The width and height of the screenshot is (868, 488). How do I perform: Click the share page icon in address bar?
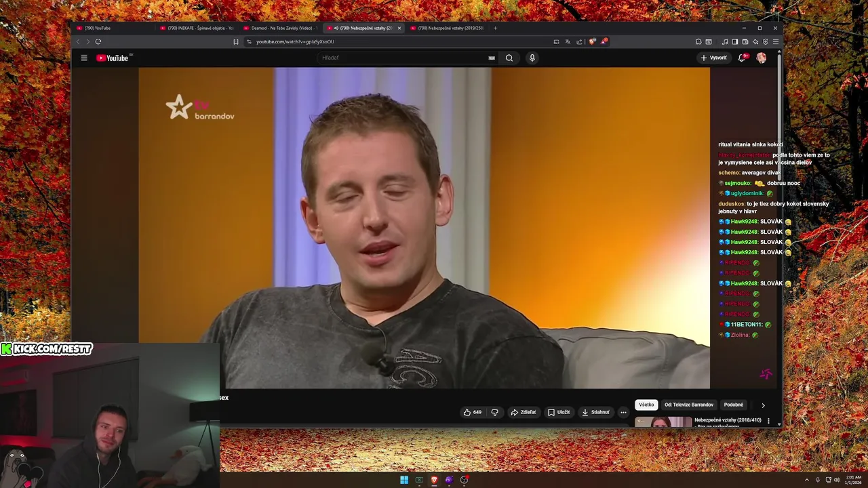(x=579, y=41)
